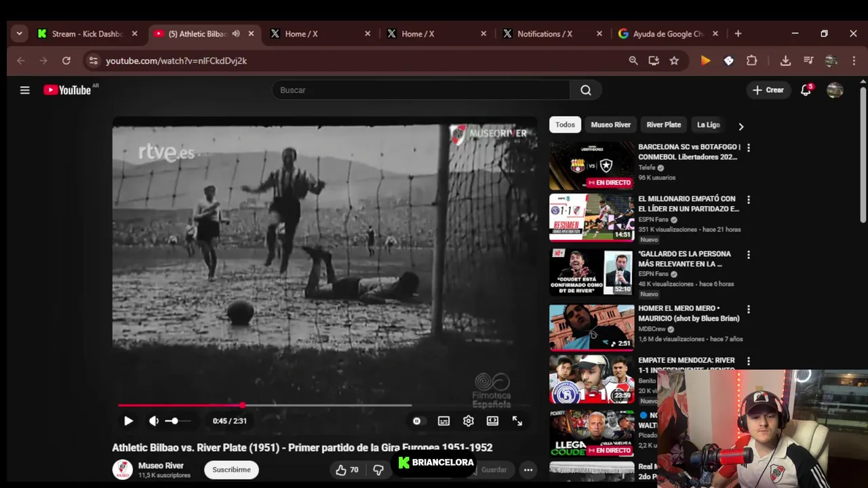Click the Crear button
Screen dimensions: 868x488
point(768,90)
